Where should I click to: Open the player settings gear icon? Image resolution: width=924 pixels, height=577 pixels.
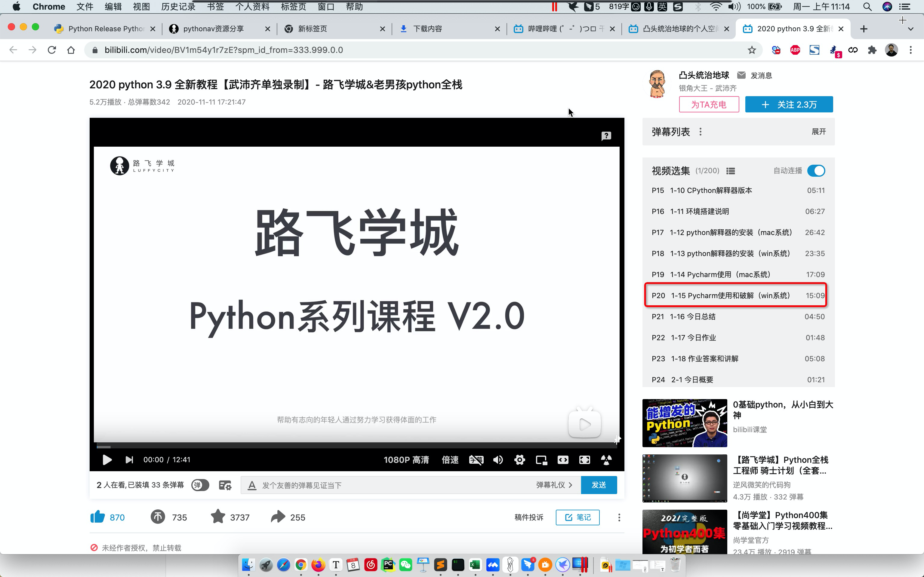(x=519, y=459)
